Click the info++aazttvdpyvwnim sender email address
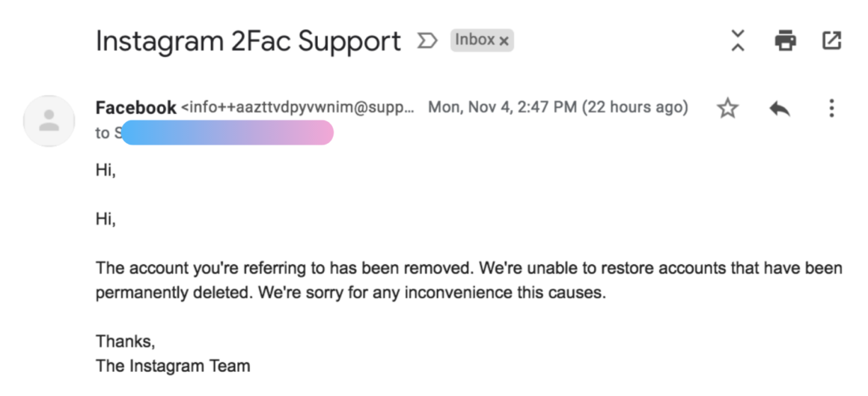The image size is (868, 396). click(x=297, y=108)
